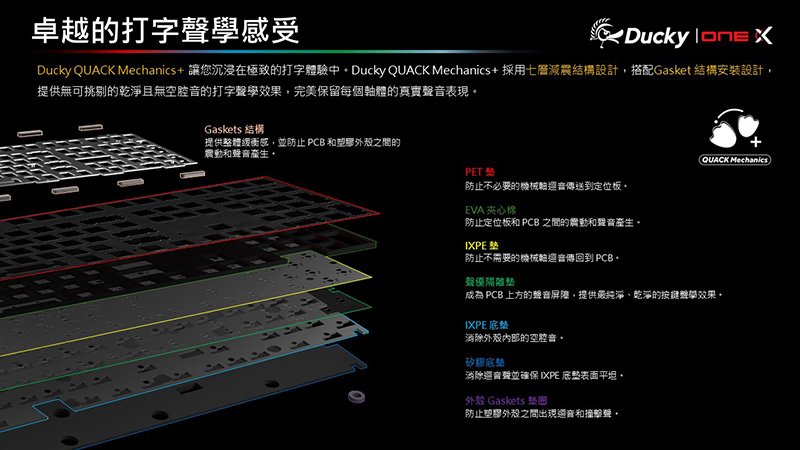Select the 外殼 Gaskets 墊圈 heading
This screenshot has width=800, height=450.
click(506, 401)
